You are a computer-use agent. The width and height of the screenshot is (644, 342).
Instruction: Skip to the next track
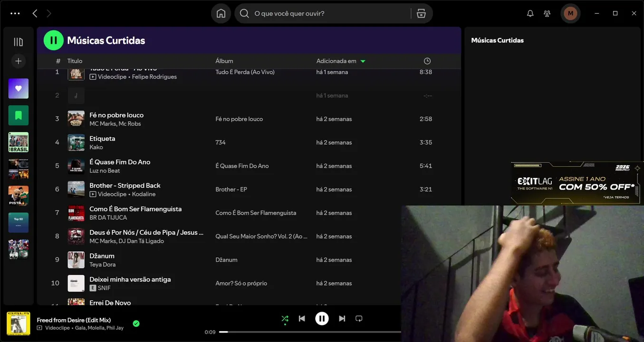[x=342, y=319]
